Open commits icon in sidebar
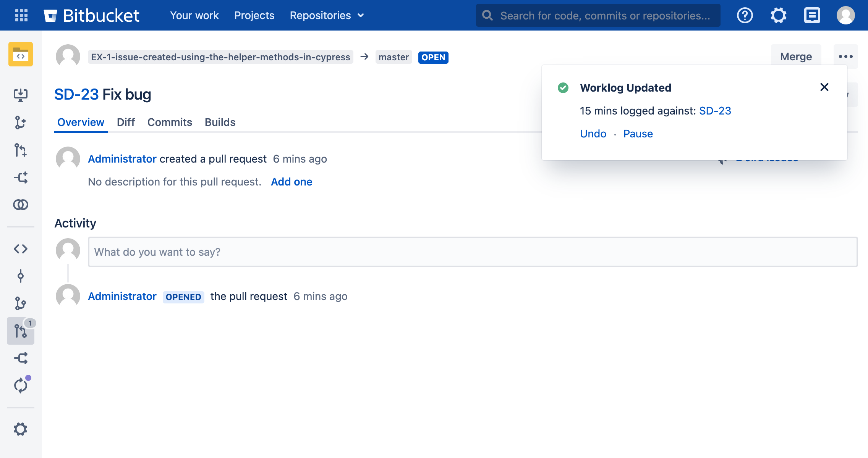 tap(21, 276)
